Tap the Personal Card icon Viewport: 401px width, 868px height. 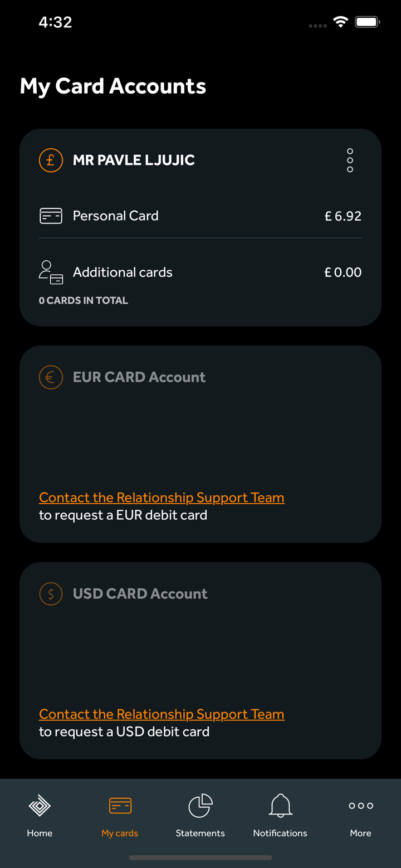pos(51,216)
